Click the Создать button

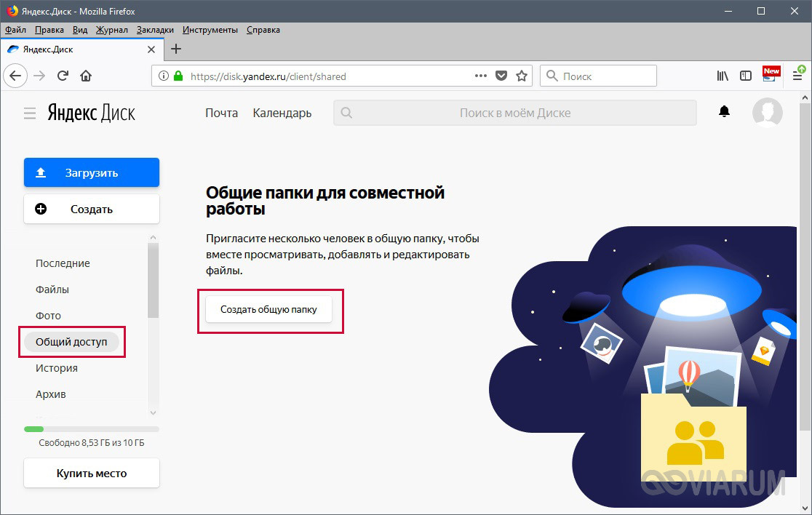point(92,209)
